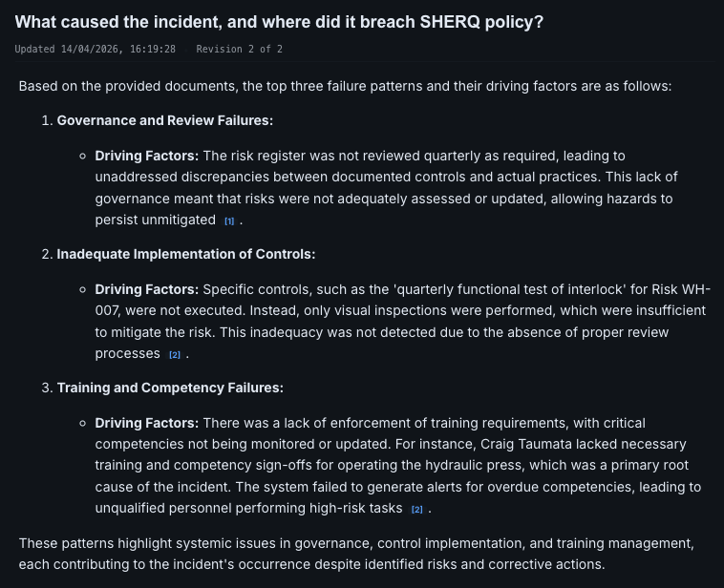
Task: Click the 'Revision 2 of 2' label
Action: [239, 49]
